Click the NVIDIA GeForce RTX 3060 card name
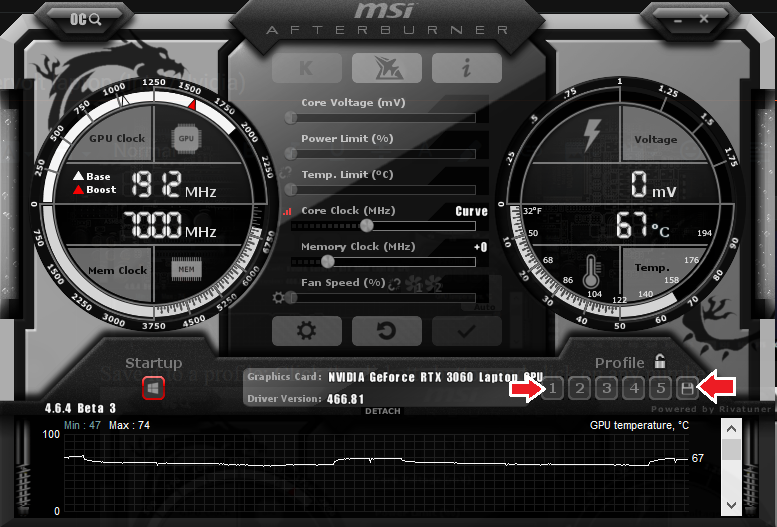The image size is (777, 527). click(x=435, y=377)
